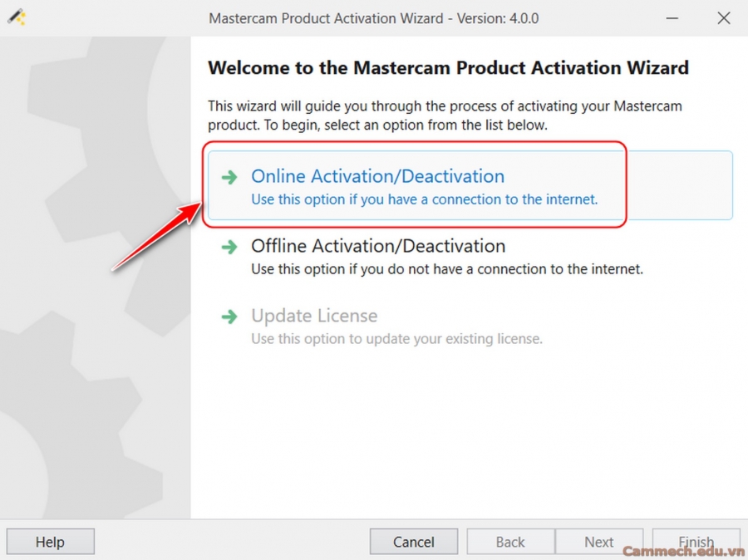Open Help for the wizard
The width and height of the screenshot is (748, 560).
[50, 542]
